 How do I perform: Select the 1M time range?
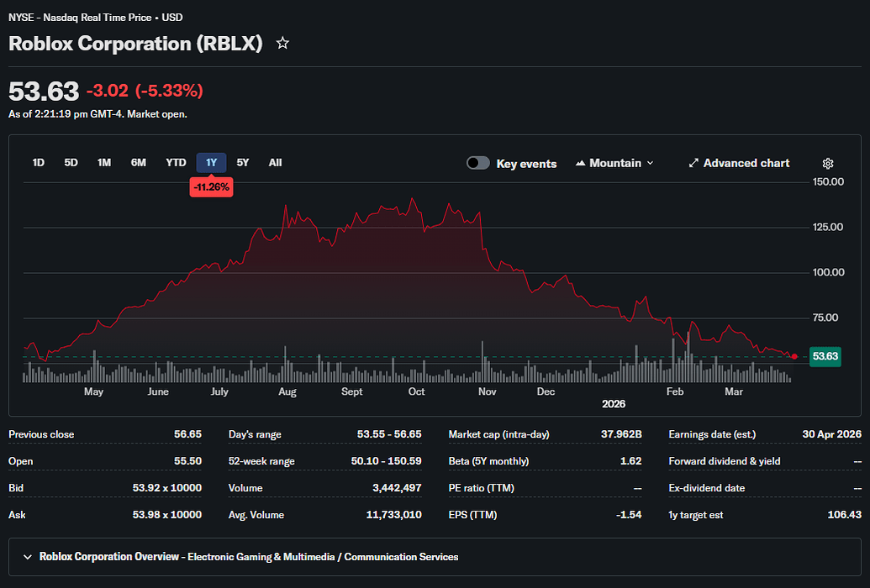(104, 162)
